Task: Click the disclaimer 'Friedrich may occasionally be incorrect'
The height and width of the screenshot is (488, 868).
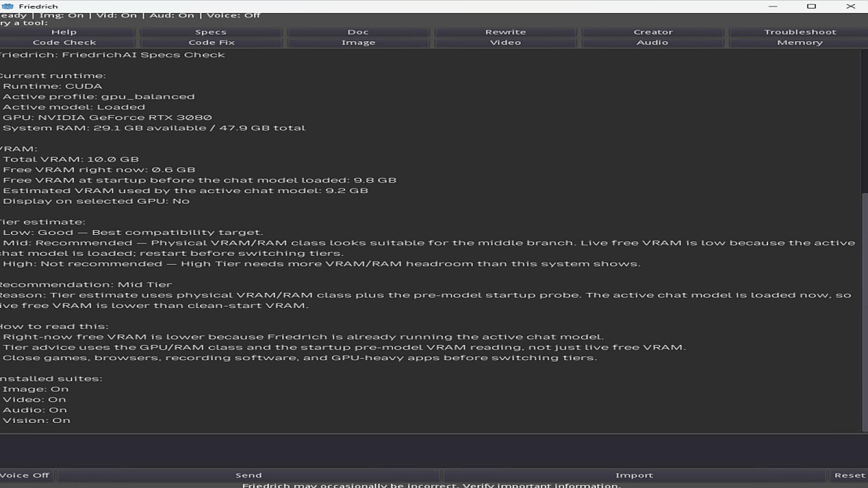Action: pyautogui.click(x=431, y=485)
